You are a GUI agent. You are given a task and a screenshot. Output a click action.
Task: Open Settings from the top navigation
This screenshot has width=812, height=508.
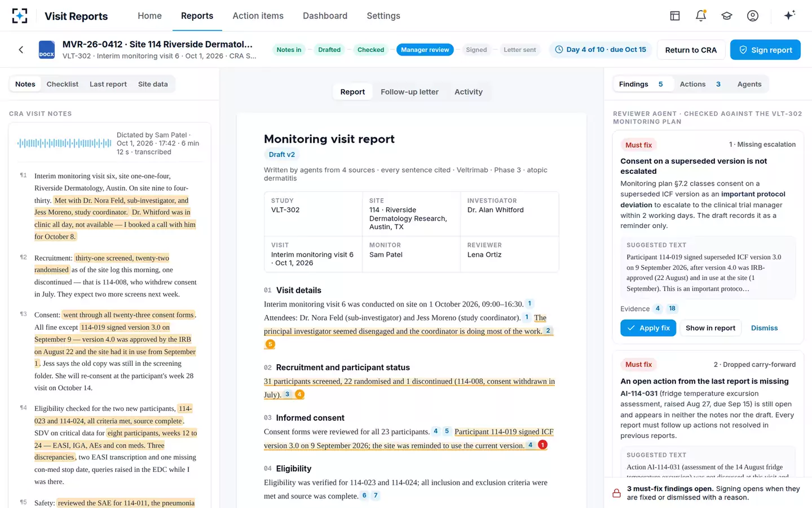[x=383, y=16]
